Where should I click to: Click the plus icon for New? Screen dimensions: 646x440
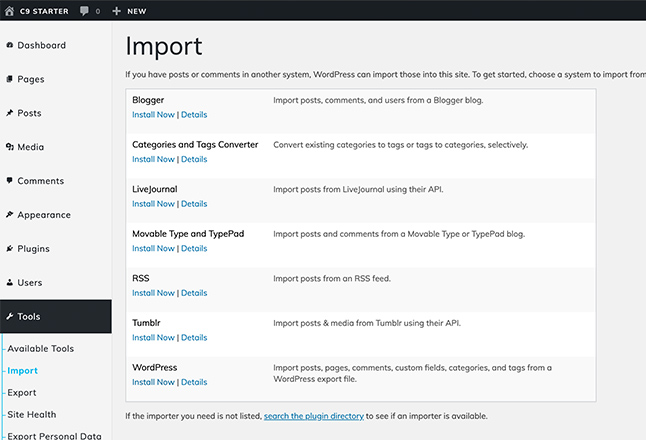pyautogui.click(x=117, y=11)
